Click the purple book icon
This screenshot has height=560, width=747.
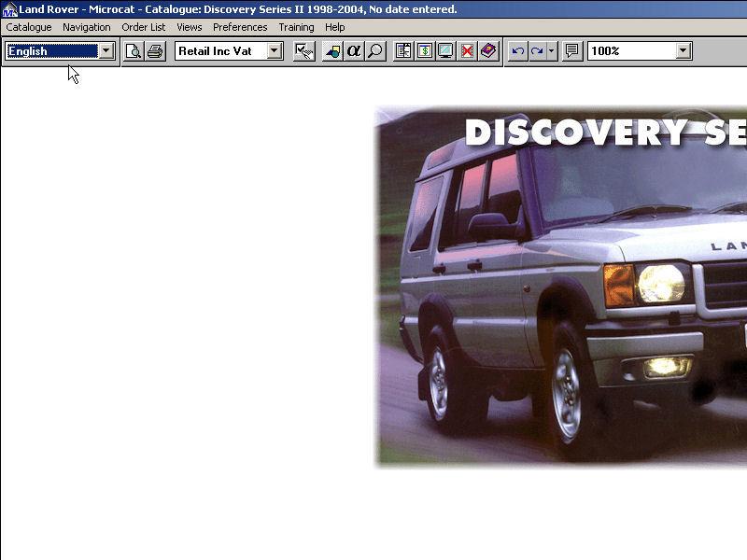[488, 51]
